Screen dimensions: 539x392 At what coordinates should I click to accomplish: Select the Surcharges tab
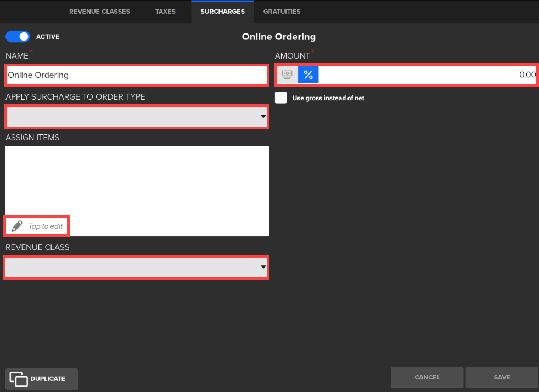[222, 12]
